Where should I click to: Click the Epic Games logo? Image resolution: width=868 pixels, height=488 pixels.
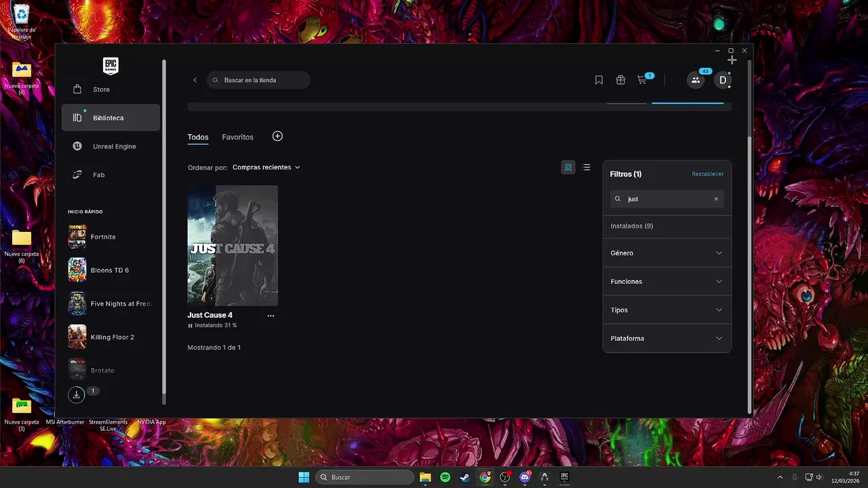111,66
